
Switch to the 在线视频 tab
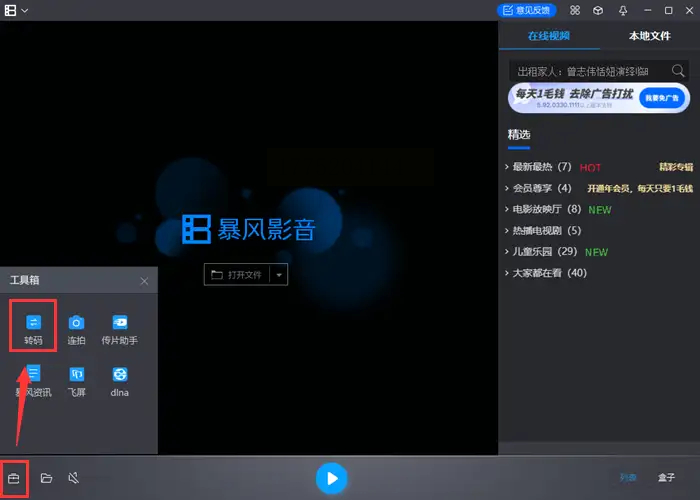(549, 36)
